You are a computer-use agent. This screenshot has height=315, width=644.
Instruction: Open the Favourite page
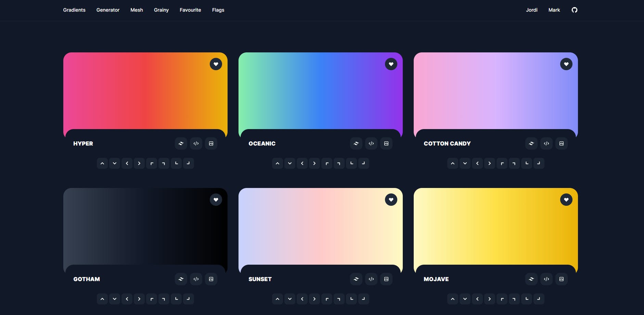[190, 10]
